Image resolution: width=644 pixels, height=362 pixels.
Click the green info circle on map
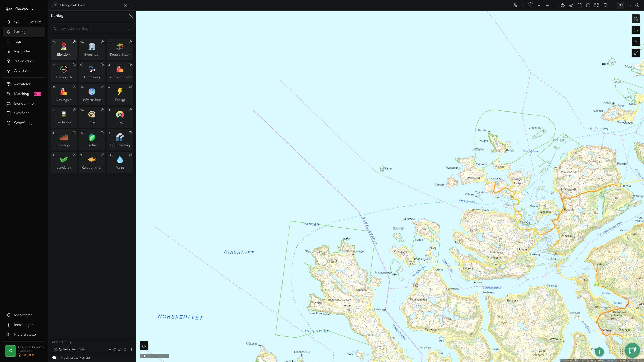[599, 352]
